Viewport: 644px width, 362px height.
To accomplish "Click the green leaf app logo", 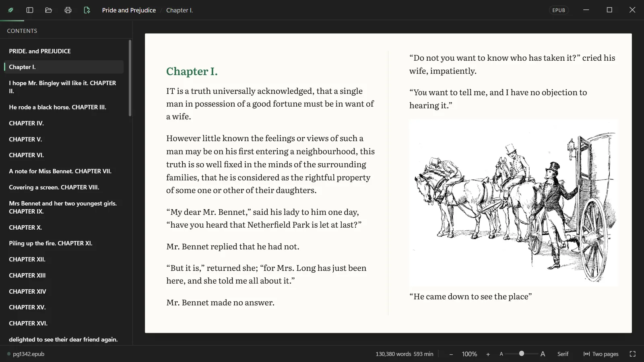I will (x=11, y=10).
